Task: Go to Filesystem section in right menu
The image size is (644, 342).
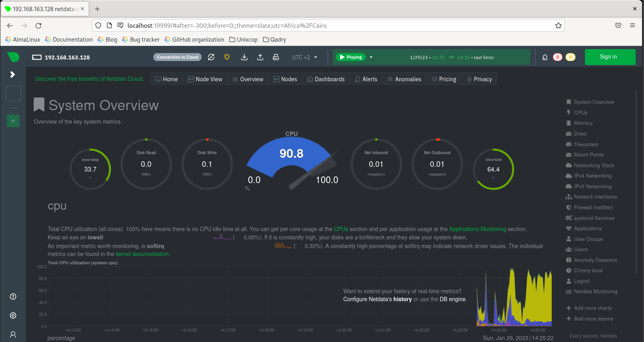Action: click(582, 145)
